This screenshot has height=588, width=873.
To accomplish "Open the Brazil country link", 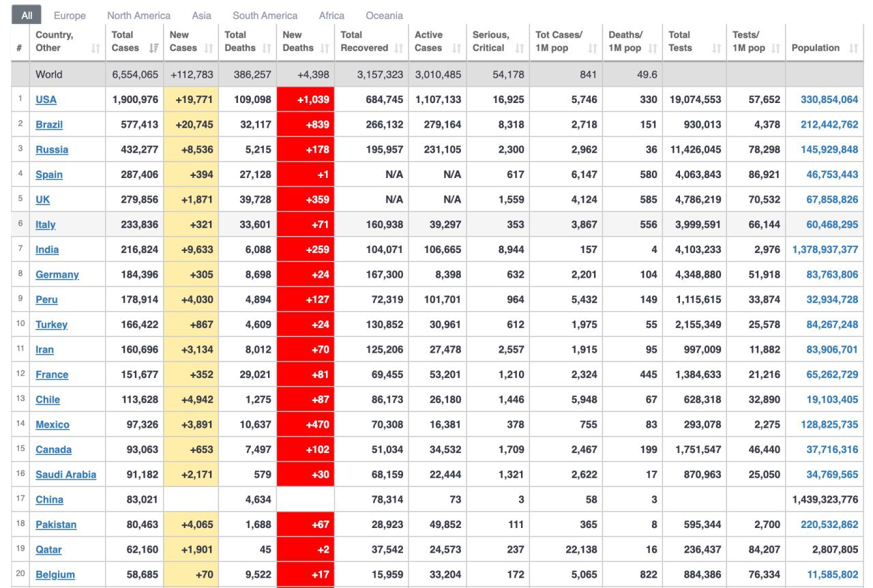I will coord(49,125).
